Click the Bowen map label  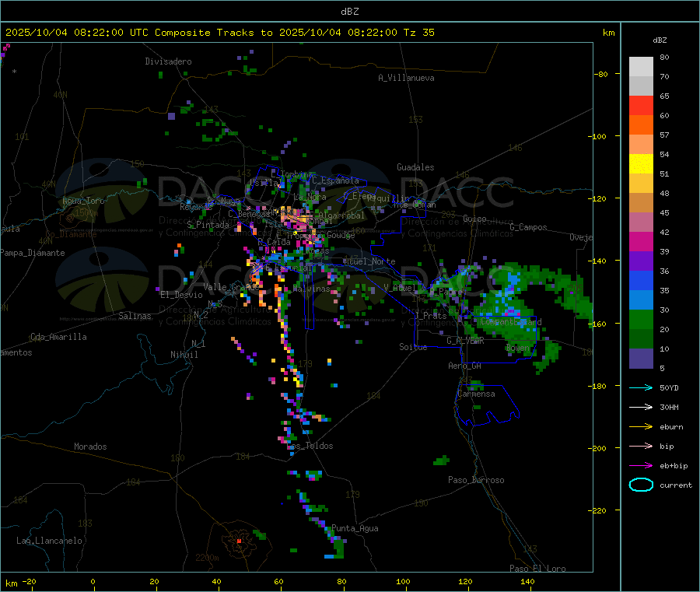[517, 348]
